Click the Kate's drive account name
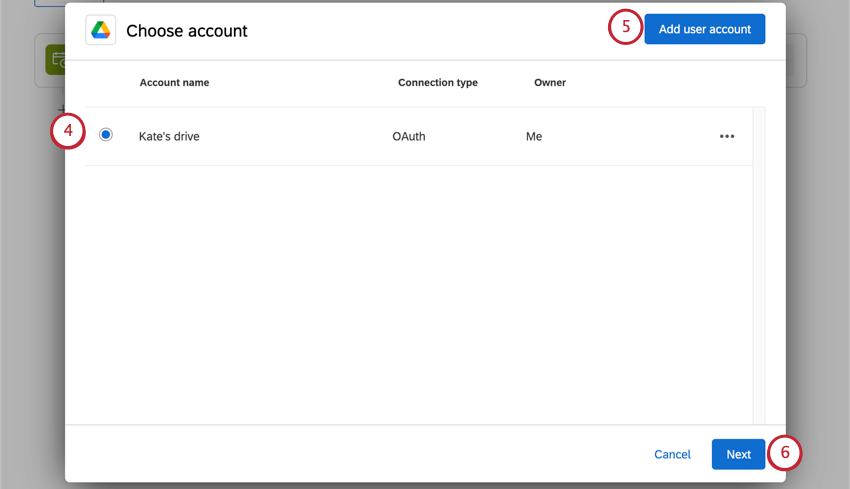This screenshot has width=850, height=489. coord(169,136)
